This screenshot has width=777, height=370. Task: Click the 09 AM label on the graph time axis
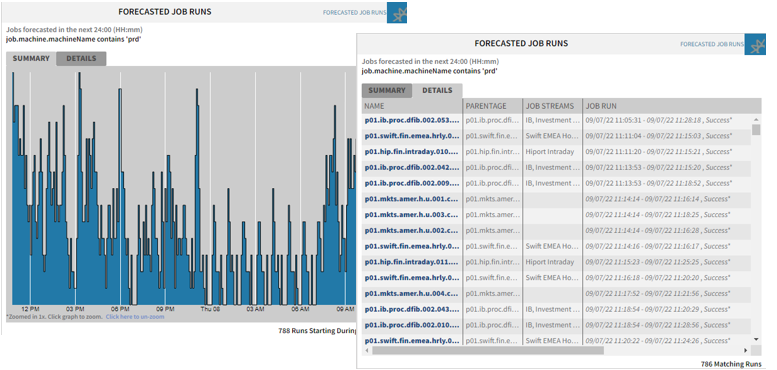click(345, 309)
